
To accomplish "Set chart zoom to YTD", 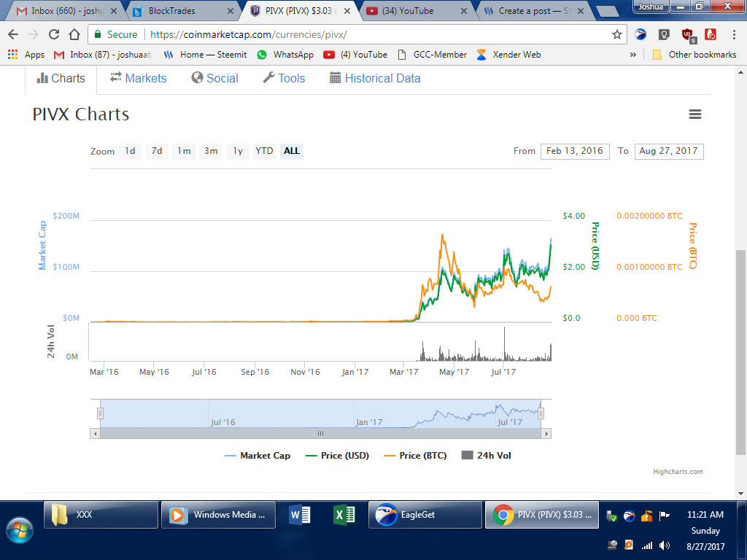I will point(264,151).
